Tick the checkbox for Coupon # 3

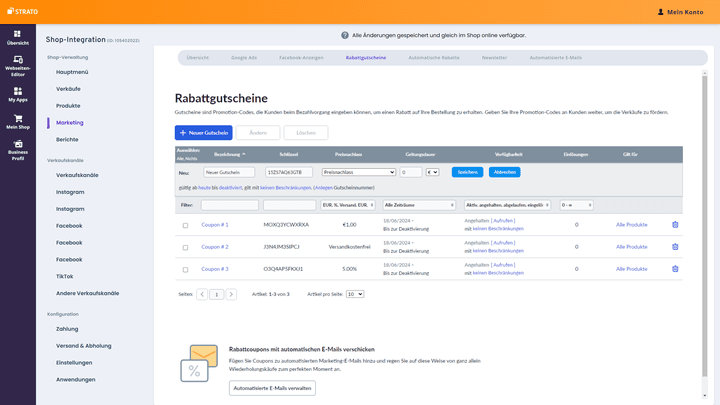(x=186, y=270)
